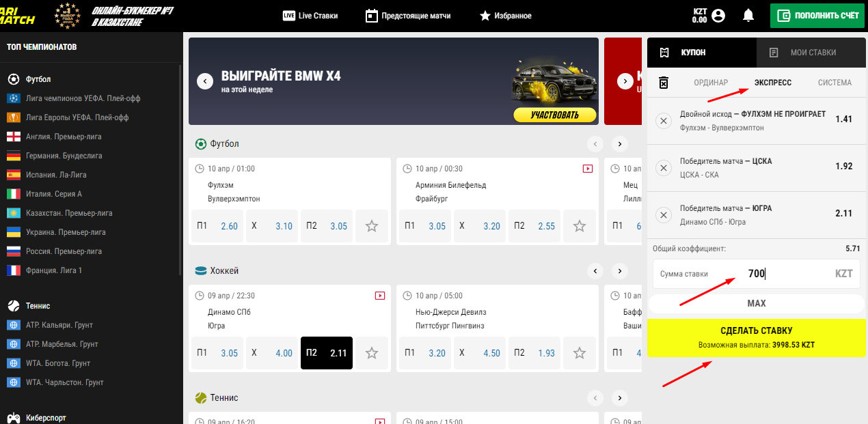Switch to the Система bet type tab
Viewport: 868px width, 424px height.
(835, 83)
